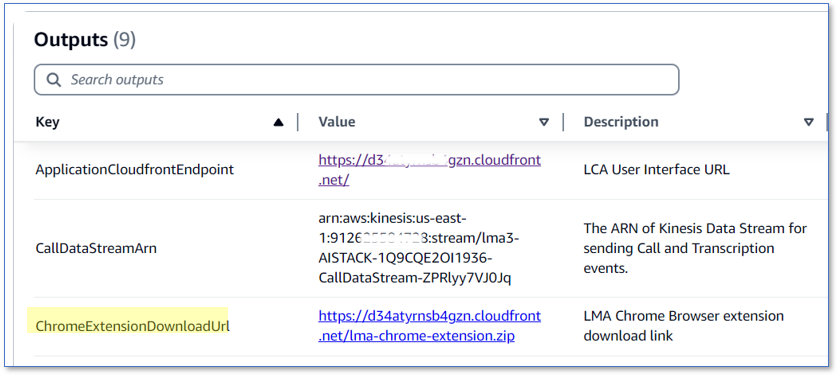Click the Description column header

(621, 122)
